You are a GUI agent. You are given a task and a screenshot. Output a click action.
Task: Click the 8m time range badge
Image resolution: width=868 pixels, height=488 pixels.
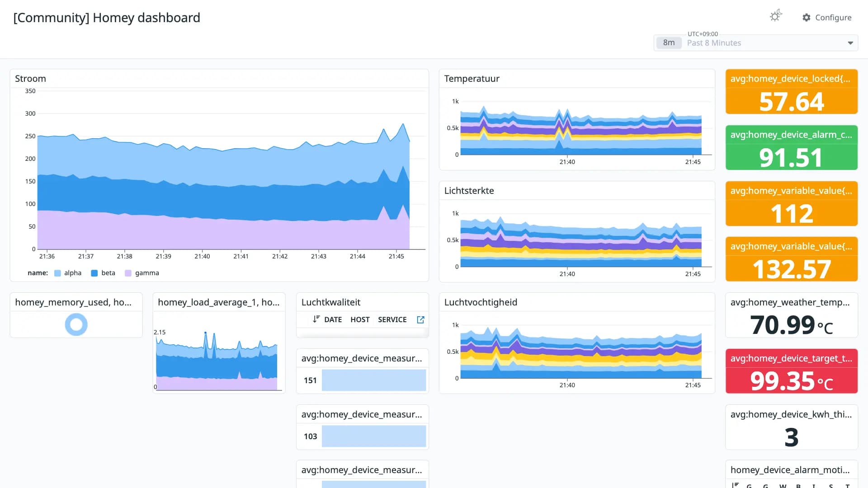coord(669,43)
